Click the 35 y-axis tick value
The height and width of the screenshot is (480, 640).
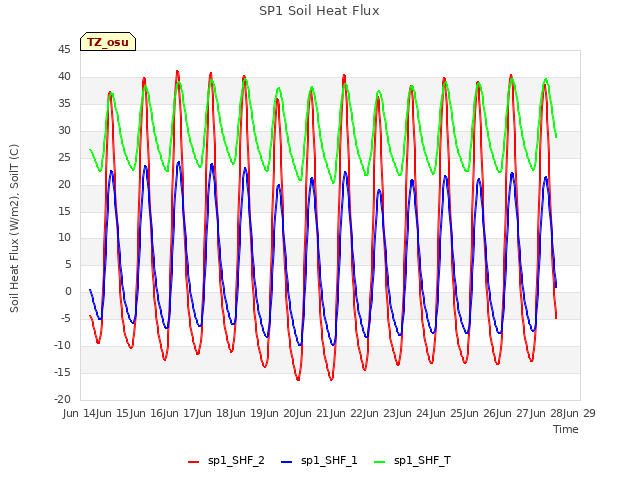tap(64, 104)
